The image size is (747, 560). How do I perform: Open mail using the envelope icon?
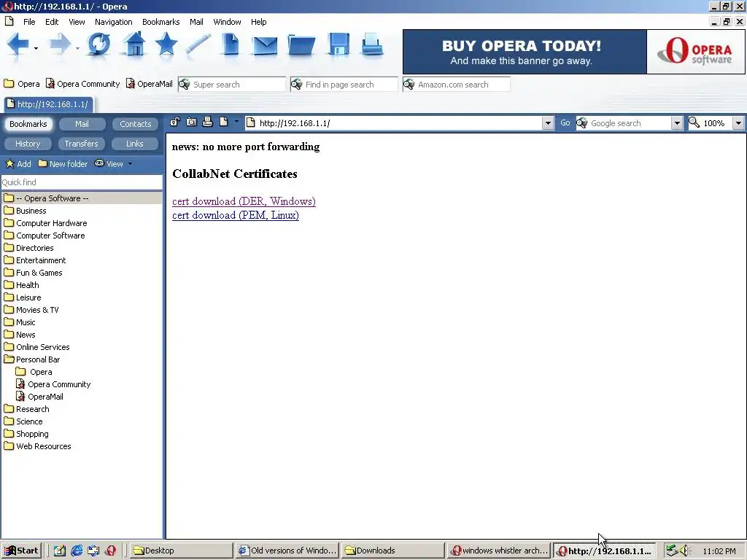click(265, 46)
